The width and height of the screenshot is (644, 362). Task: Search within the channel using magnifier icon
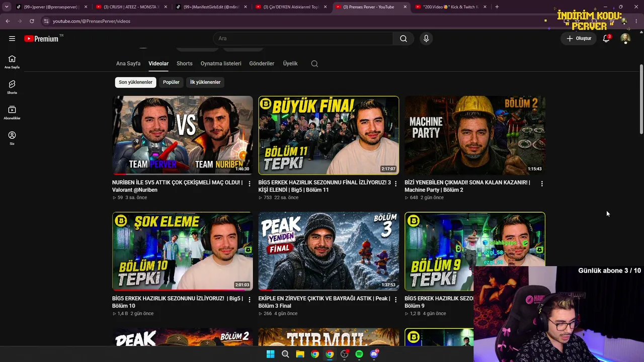click(314, 64)
